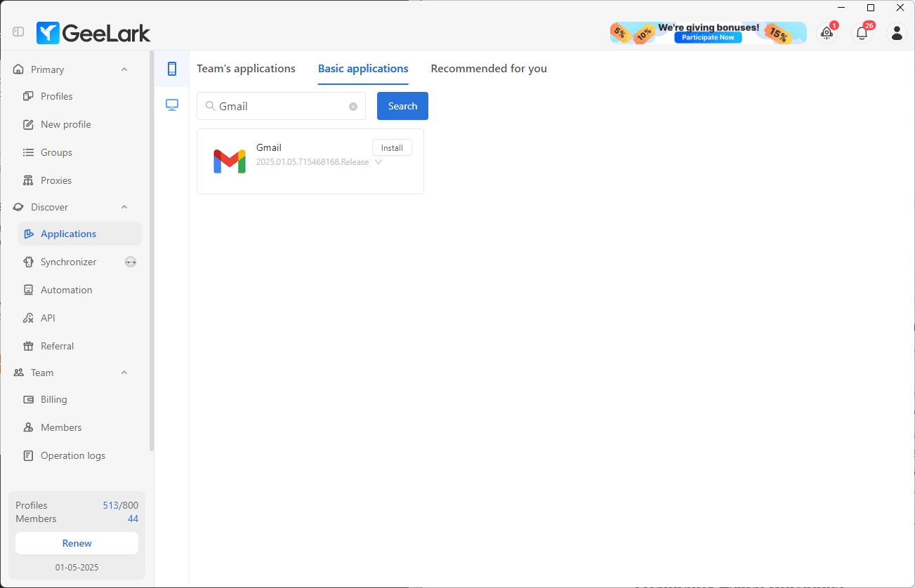This screenshot has width=915, height=588.
Task: Collapse the Discover section chevron
Action: coord(124,207)
